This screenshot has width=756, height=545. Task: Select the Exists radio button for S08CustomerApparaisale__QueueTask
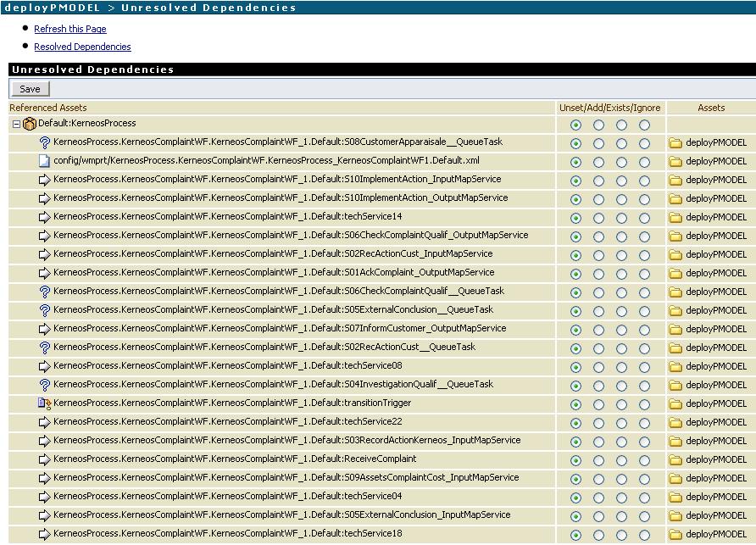621,143
